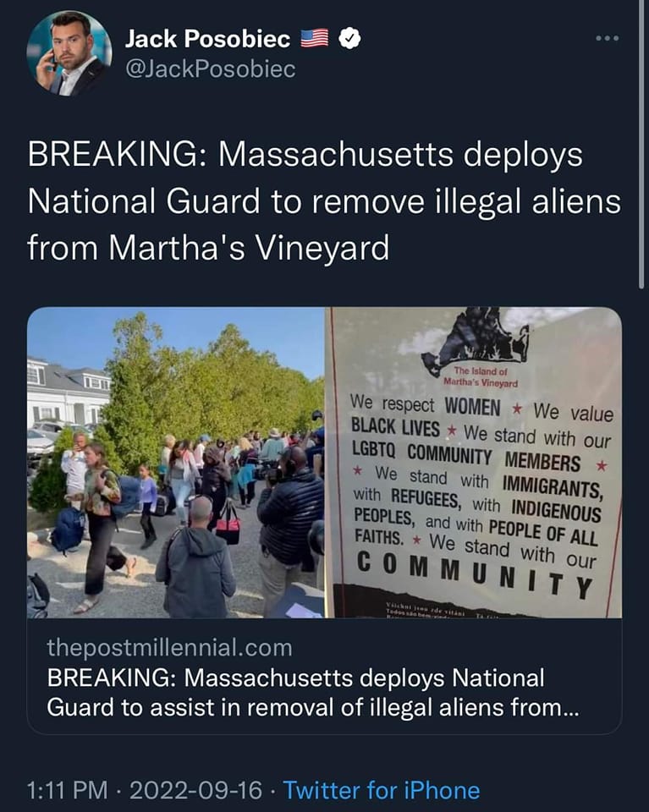The image size is (649, 812).
Task: Open the crowd photo on the left
Action: tap(176, 463)
